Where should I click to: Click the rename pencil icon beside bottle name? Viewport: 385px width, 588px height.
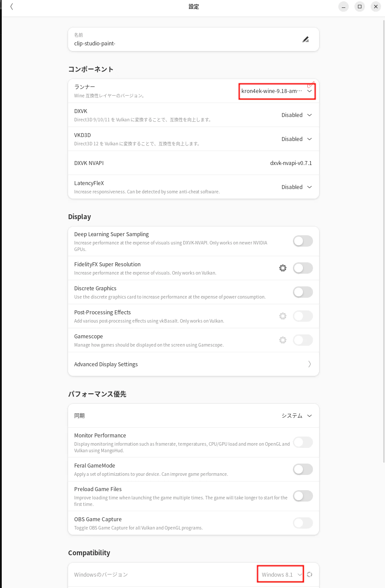click(306, 39)
